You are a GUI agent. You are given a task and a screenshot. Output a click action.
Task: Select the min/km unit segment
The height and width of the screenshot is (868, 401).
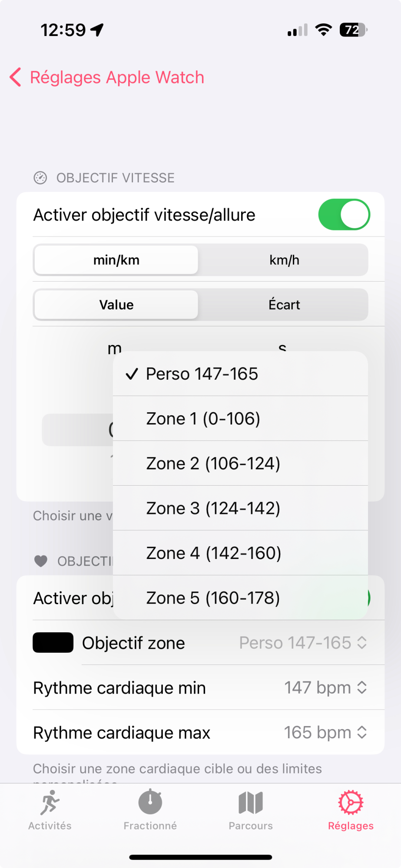point(116,260)
